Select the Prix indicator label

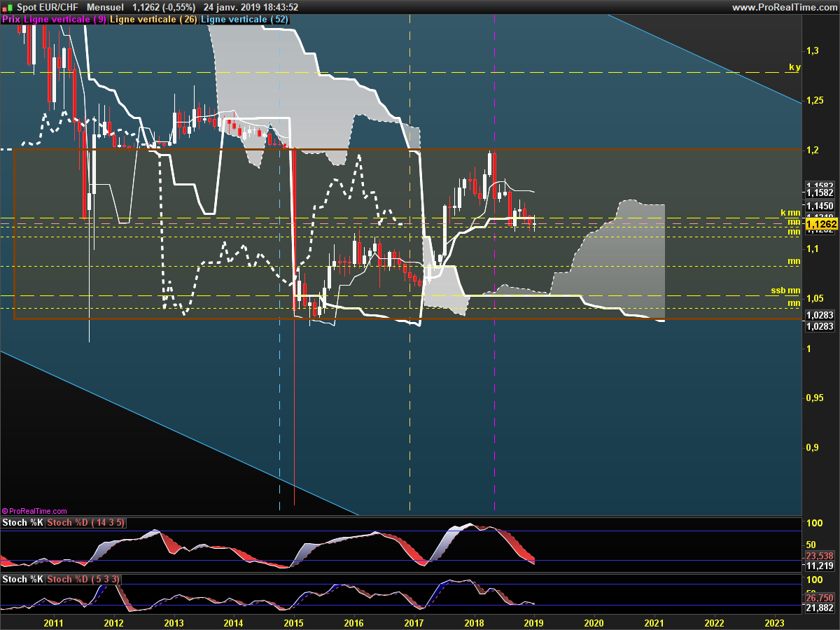11,20
